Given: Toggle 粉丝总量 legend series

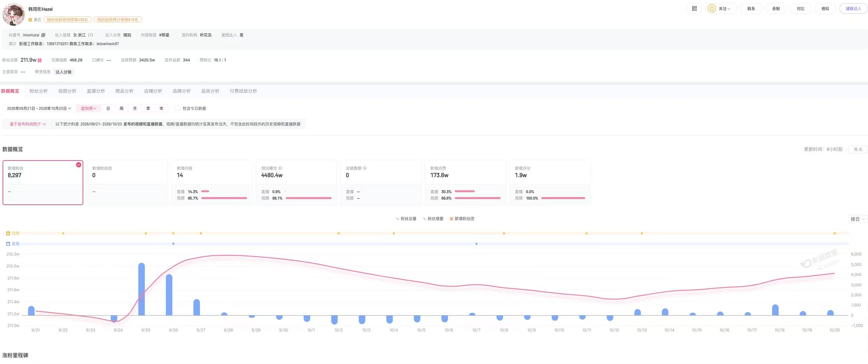Looking at the screenshot, I should click(x=406, y=218).
